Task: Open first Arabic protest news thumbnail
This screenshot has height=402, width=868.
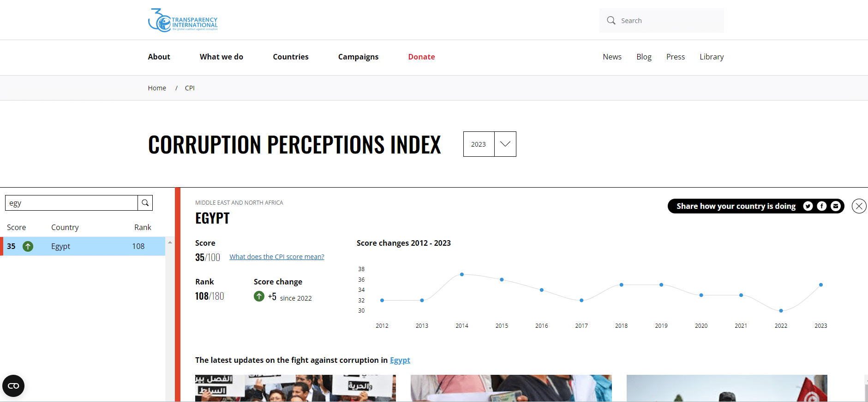Action: 295,388
